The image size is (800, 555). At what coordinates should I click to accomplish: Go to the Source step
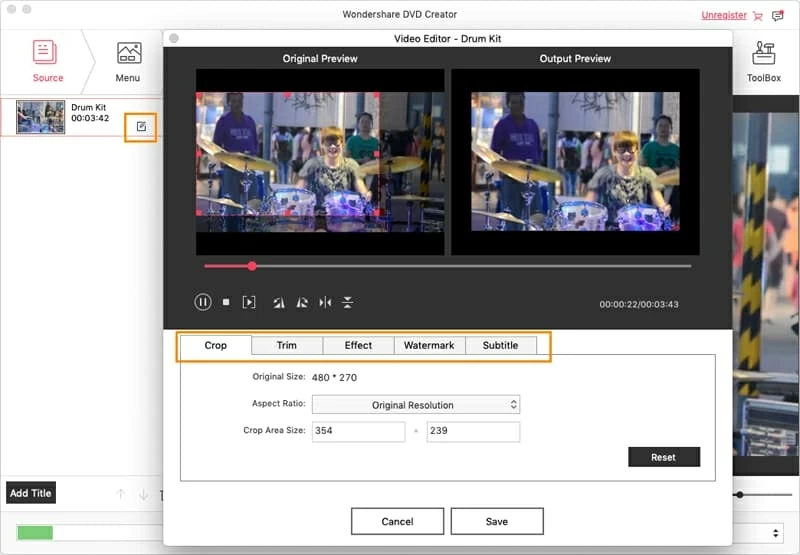pyautogui.click(x=47, y=61)
